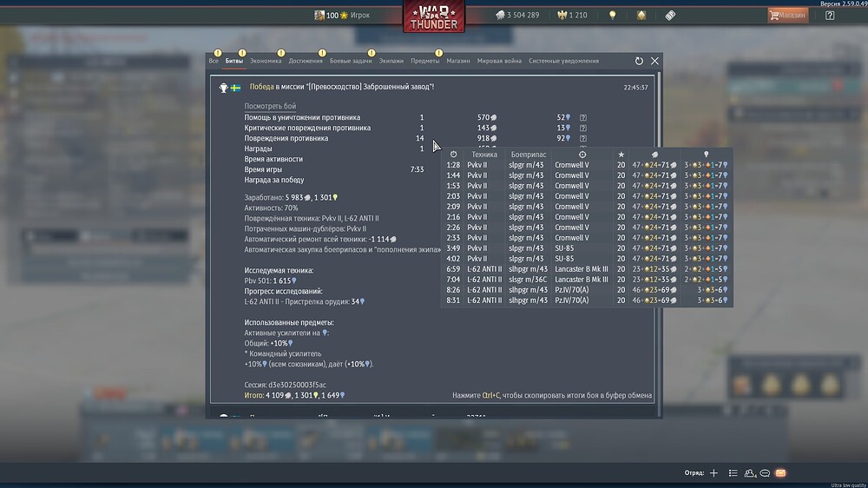Open the Экономика tab
Image resolution: width=868 pixels, height=488 pixels.
coord(266,61)
